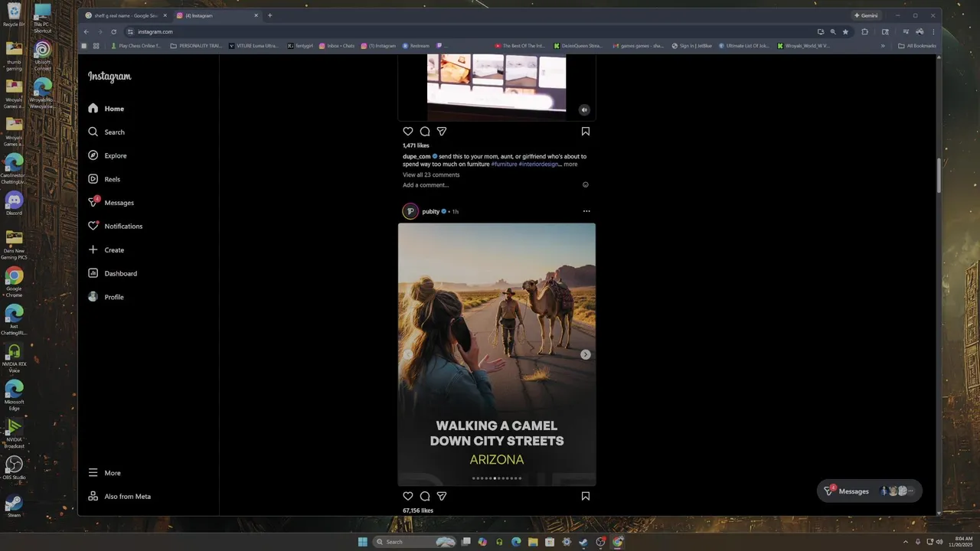Go to previous slide in pubity carousel
Viewport: 980px width, 551px height.
(408, 354)
